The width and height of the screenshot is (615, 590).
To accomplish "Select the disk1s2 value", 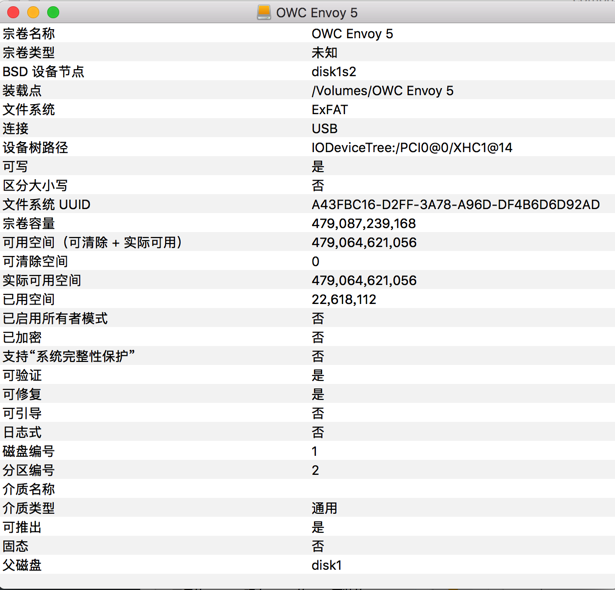I will point(334,72).
